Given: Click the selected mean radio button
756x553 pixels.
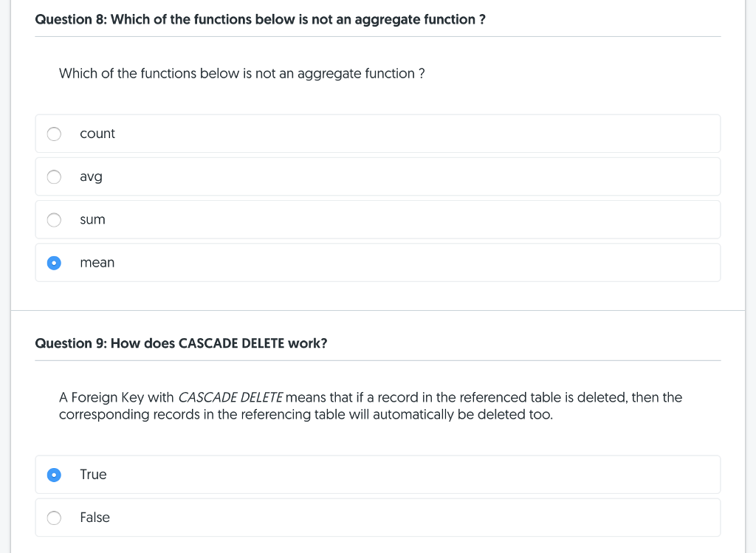Looking at the screenshot, I should tap(54, 262).
